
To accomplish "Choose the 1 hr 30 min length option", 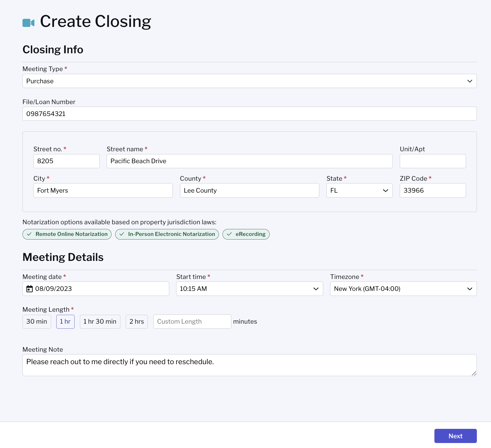I will (100, 322).
